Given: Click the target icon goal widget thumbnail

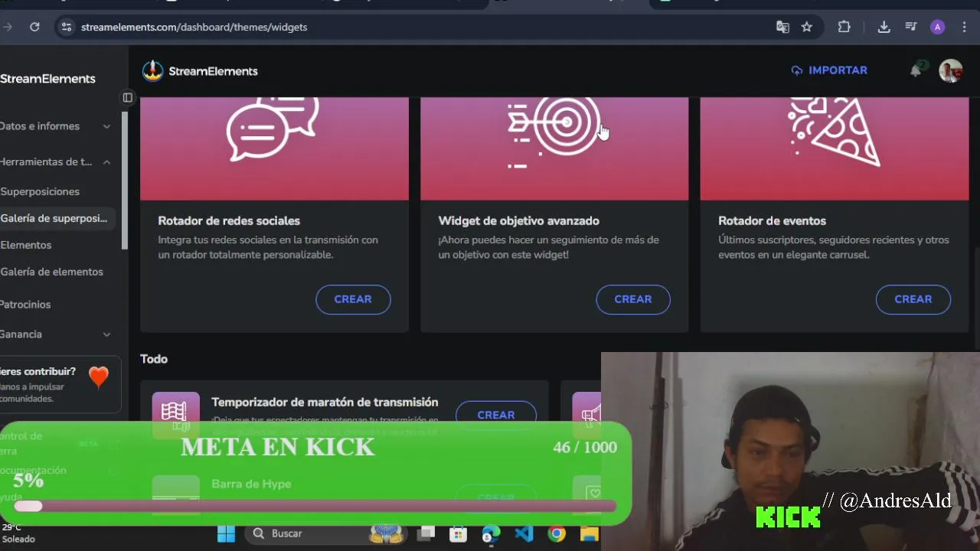Looking at the screenshot, I should point(554,148).
